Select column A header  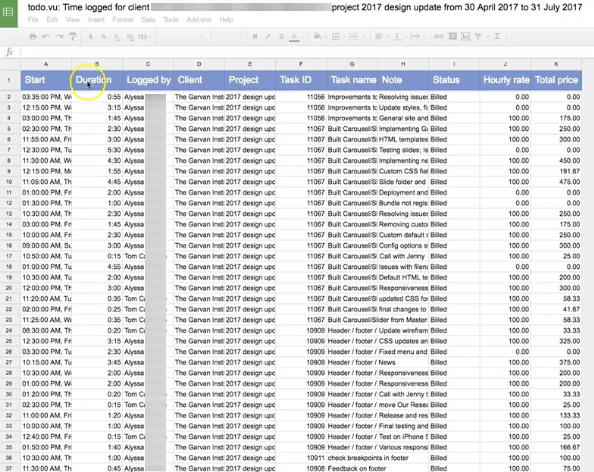tap(46, 64)
